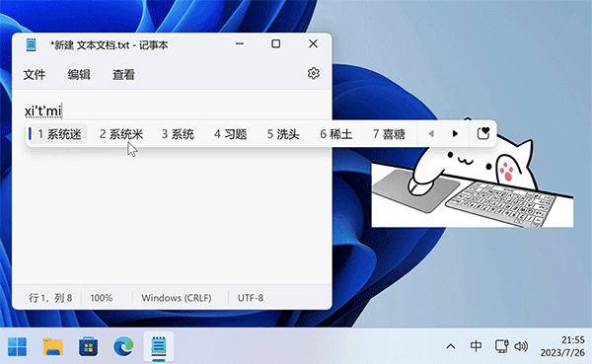Toggle the 中 input mode indicator
Image resolution: width=592 pixels, height=364 pixels.
476,346
